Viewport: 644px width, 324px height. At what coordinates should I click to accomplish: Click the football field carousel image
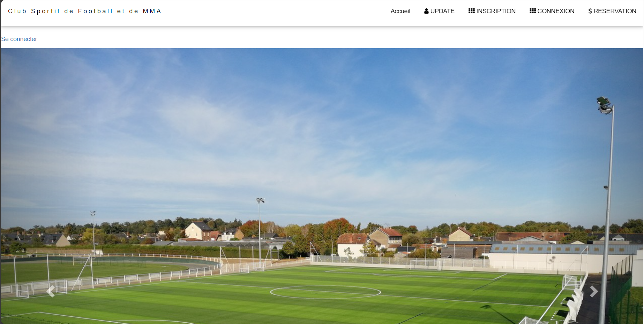(322, 186)
